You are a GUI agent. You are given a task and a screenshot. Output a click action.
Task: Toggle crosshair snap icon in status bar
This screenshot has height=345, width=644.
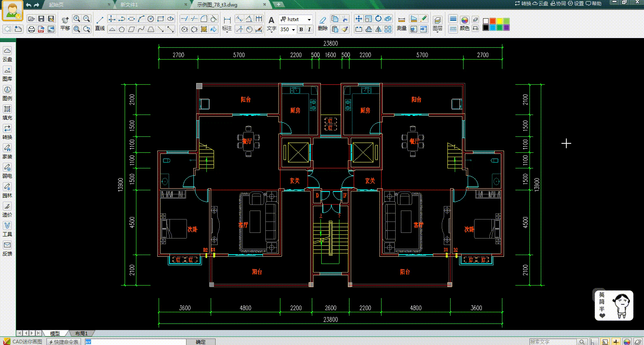coord(616,342)
